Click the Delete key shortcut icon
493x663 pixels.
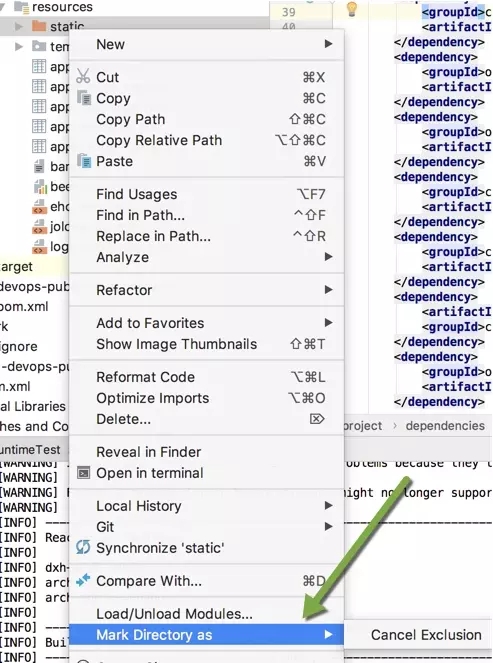317,419
